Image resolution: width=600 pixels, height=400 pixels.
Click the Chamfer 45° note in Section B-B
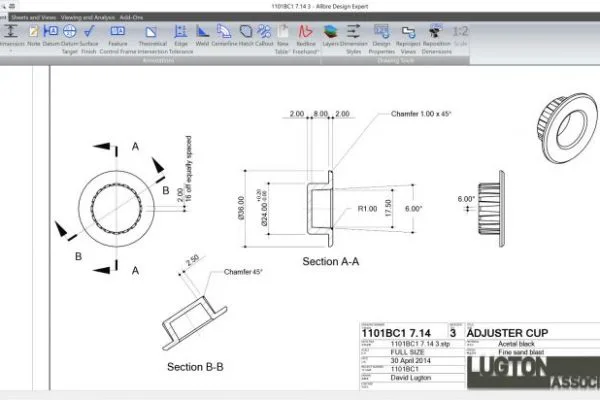(243, 272)
